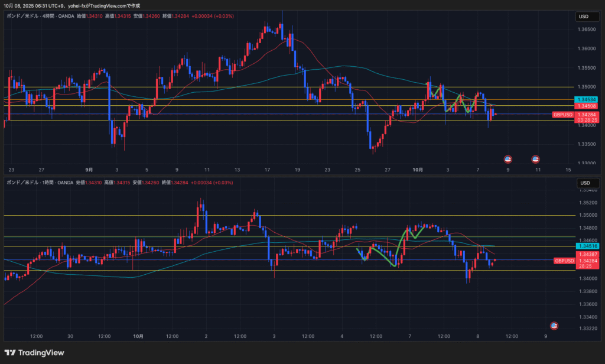Click the US economic event icon near date 9 in the 4-hour chart
The width and height of the screenshot is (605, 364).
point(507,159)
